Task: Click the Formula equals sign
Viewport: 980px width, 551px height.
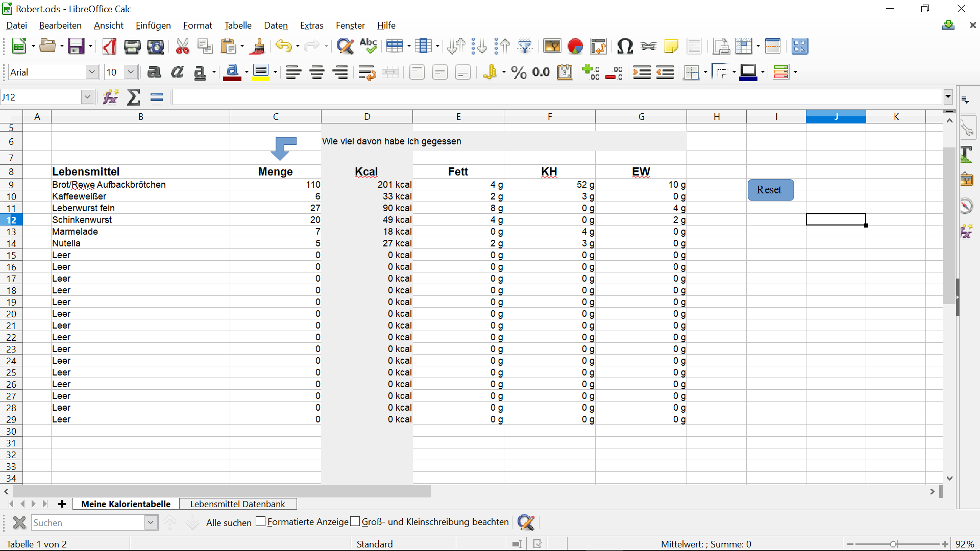Action: [x=157, y=97]
